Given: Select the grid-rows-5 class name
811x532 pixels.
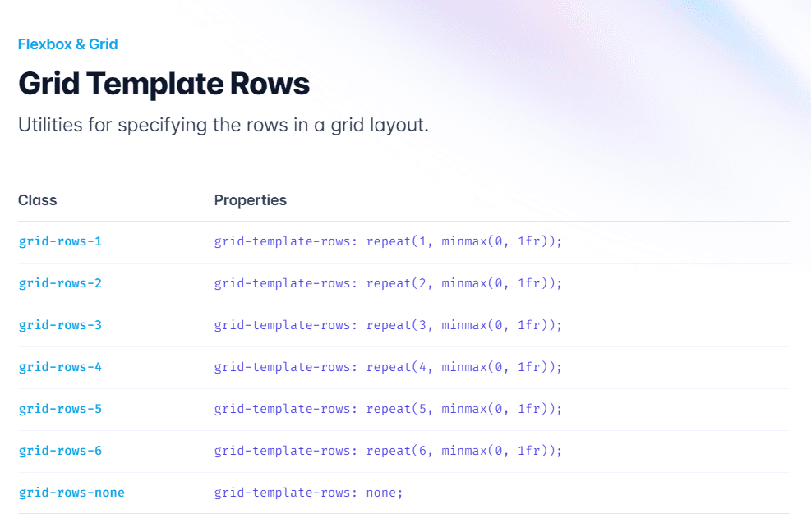Looking at the screenshot, I should click(x=60, y=409).
